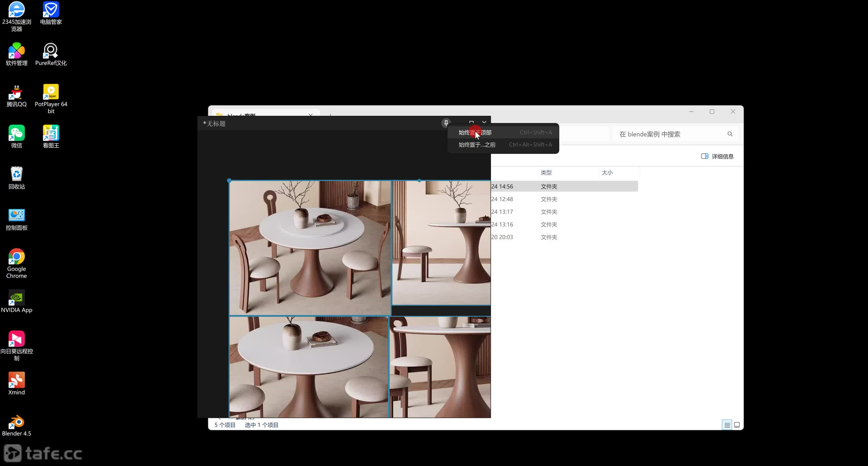
Task: Click the pin icon in PureRef title bar
Action: click(446, 123)
